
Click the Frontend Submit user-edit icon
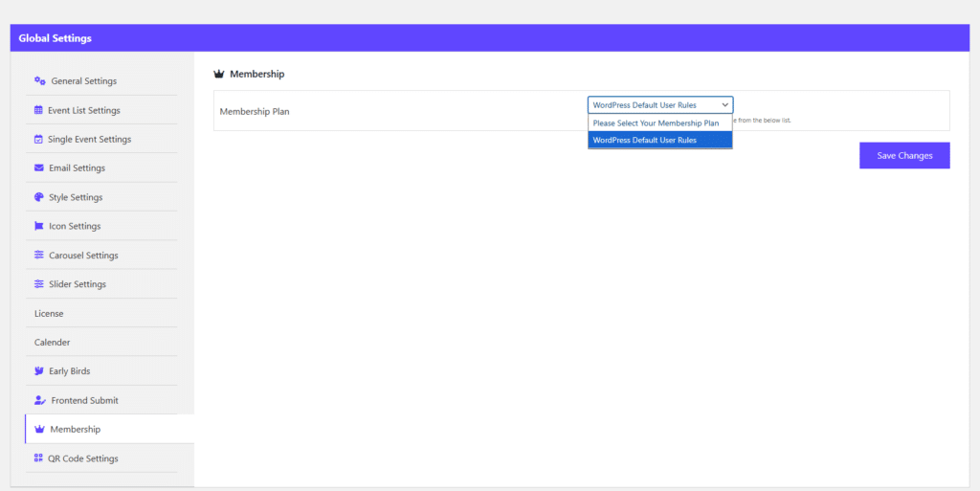(x=40, y=400)
